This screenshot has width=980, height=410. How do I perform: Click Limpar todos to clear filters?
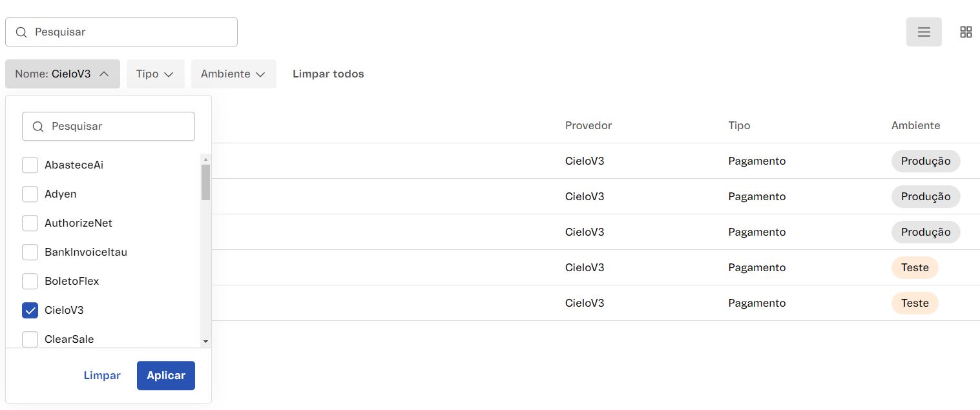tap(328, 74)
